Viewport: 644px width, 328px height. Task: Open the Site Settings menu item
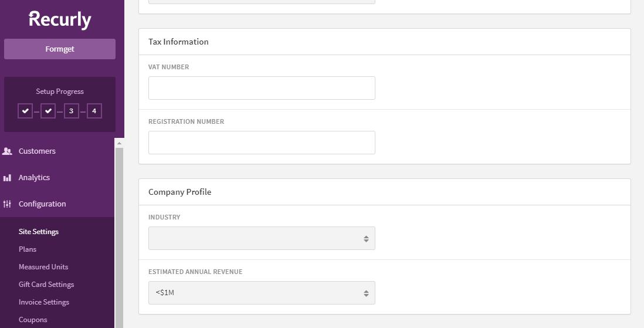[x=39, y=232]
